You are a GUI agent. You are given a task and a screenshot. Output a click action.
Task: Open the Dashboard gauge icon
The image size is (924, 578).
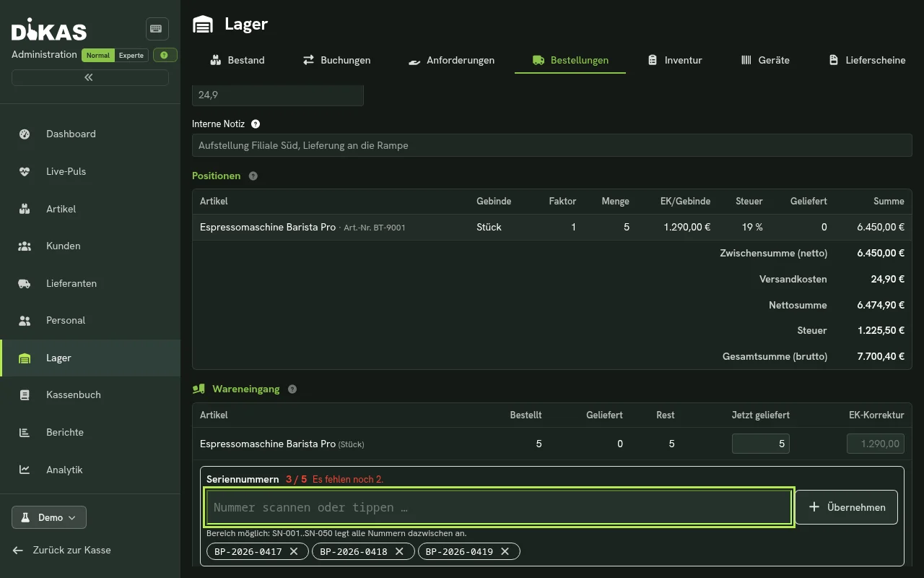(x=25, y=134)
